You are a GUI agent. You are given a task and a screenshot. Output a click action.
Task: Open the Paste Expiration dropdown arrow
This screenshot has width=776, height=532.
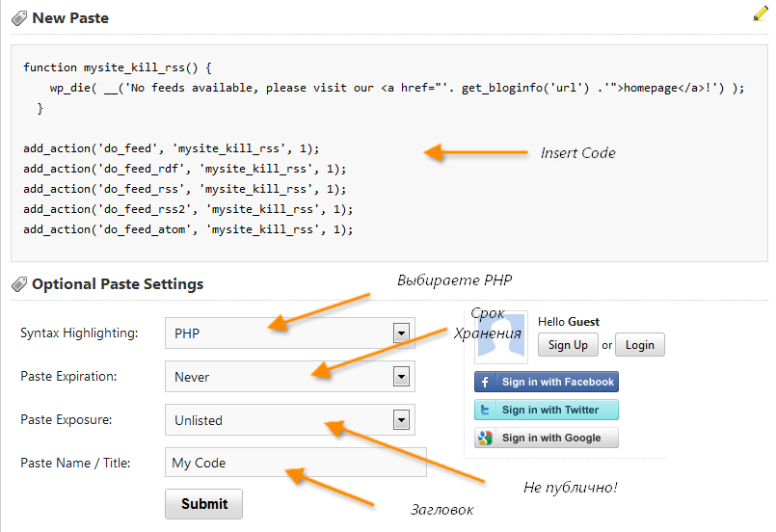point(401,377)
